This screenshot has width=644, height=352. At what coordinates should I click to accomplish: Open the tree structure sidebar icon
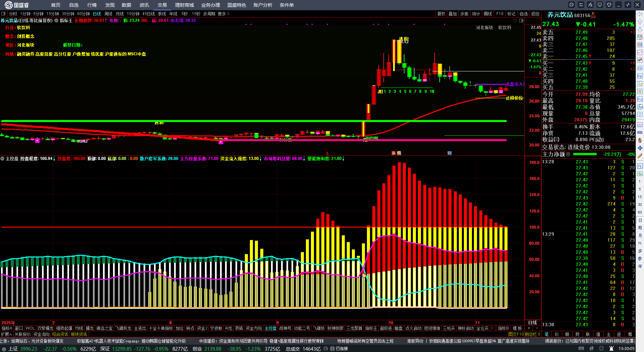[640, 84]
